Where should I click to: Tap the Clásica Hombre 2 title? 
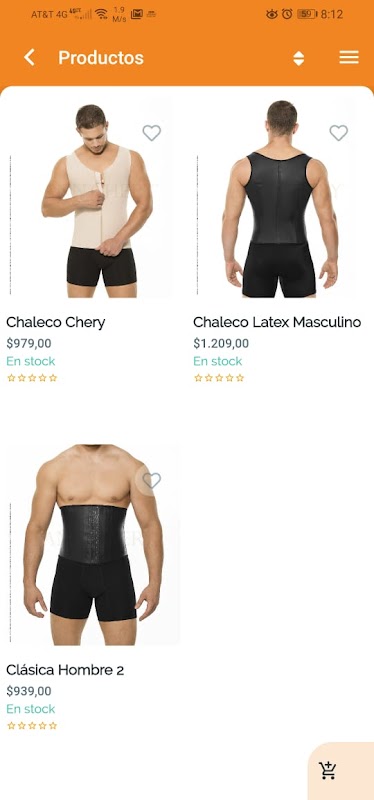tap(65, 670)
